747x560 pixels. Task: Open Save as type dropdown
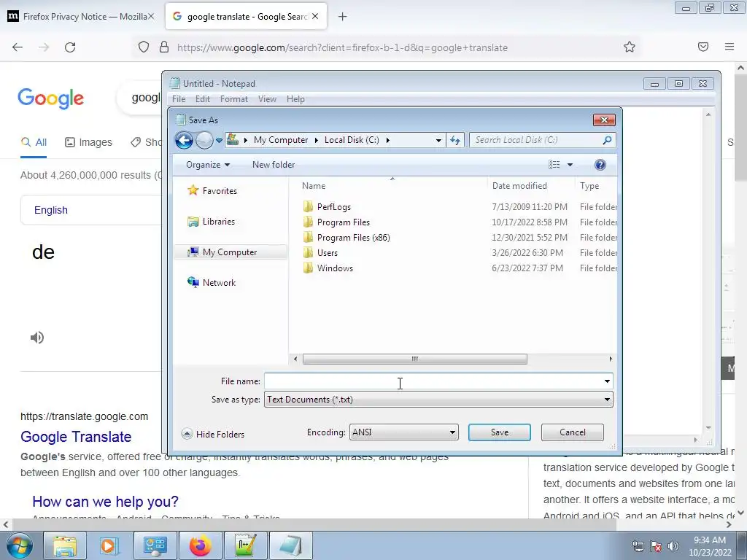[438, 400]
